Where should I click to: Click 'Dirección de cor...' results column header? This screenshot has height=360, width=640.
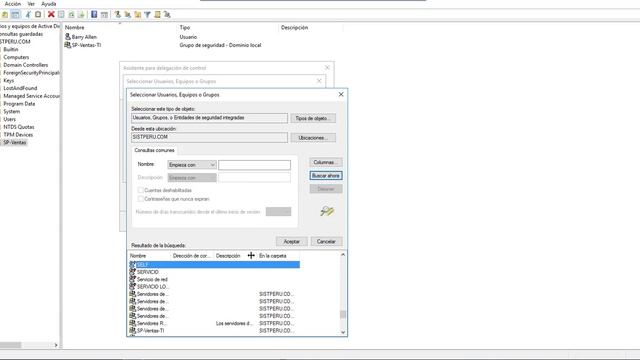tap(192, 256)
